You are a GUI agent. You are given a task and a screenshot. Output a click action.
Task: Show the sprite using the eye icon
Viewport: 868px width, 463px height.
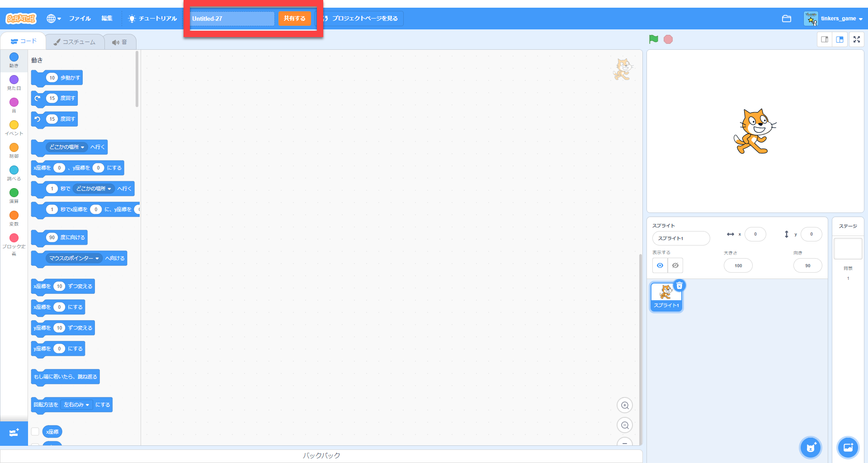[x=660, y=265]
